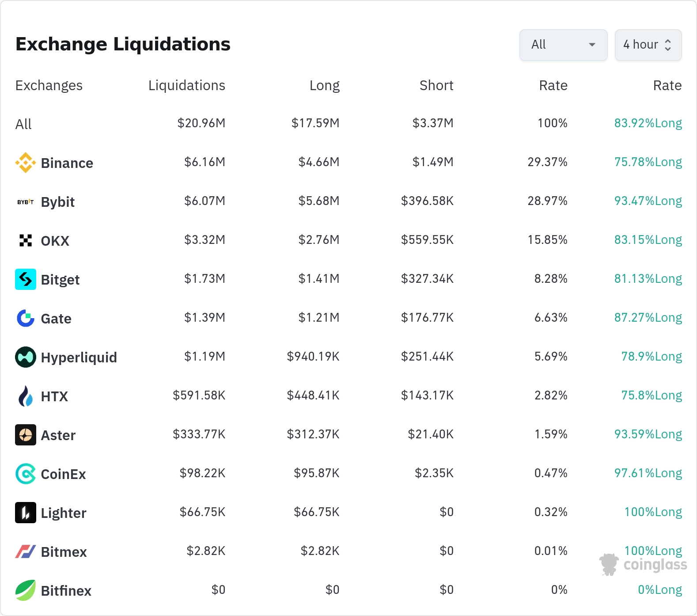
Task: Click the Gate exchange logo
Action: pyautogui.click(x=26, y=318)
